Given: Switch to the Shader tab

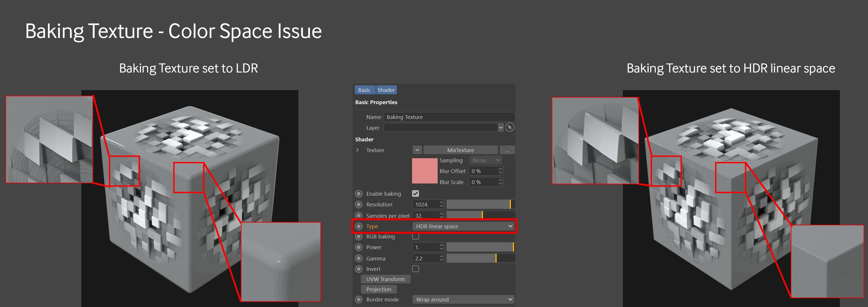Looking at the screenshot, I should tap(386, 90).
